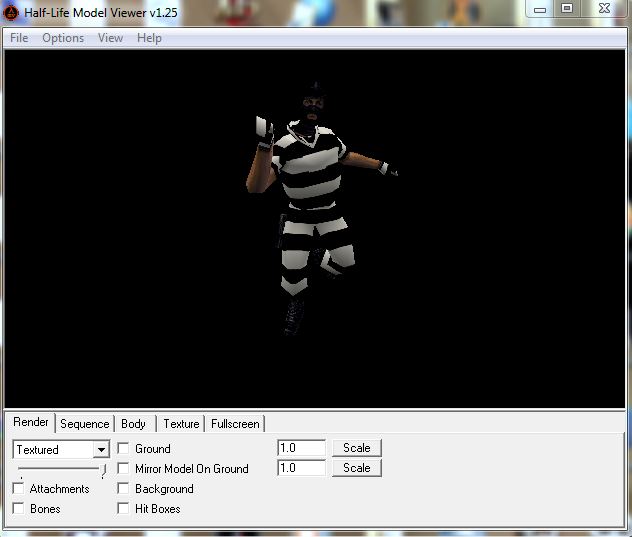Expand the Textured render mode dropdown
Image resolution: width=632 pixels, height=537 pixels.
(101, 450)
